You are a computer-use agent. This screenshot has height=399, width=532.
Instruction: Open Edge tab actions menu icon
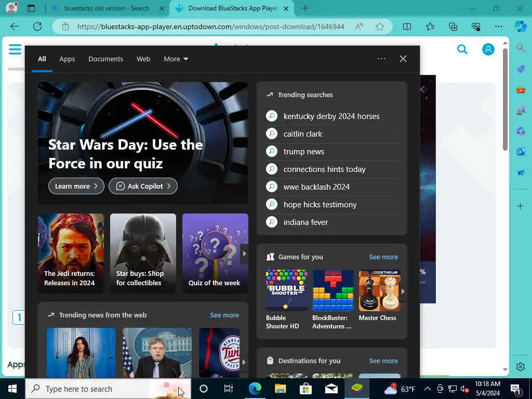31,8
